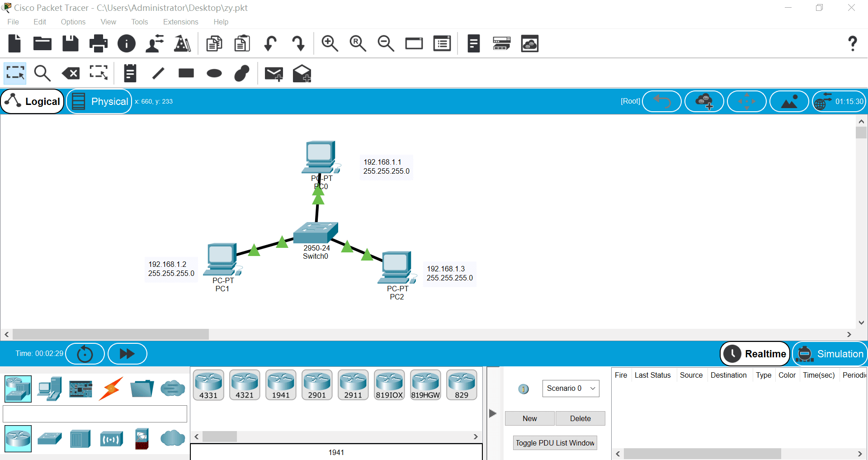868x460 pixels.
Task: Save the project with the floppy icon
Action: (71, 44)
